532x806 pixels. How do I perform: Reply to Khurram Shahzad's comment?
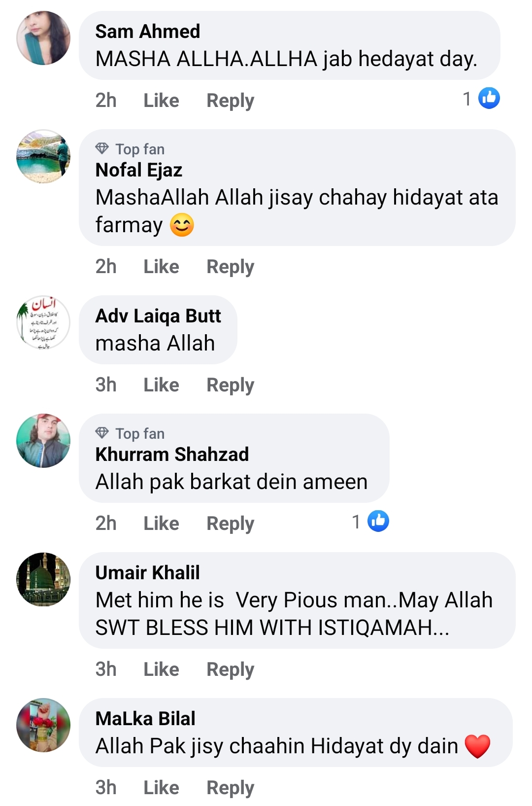click(x=230, y=524)
